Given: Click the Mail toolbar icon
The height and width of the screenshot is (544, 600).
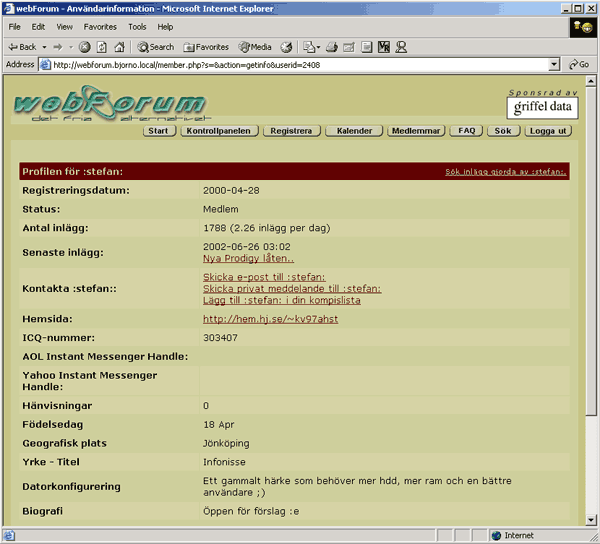Looking at the screenshot, I should [x=309, y=47].
